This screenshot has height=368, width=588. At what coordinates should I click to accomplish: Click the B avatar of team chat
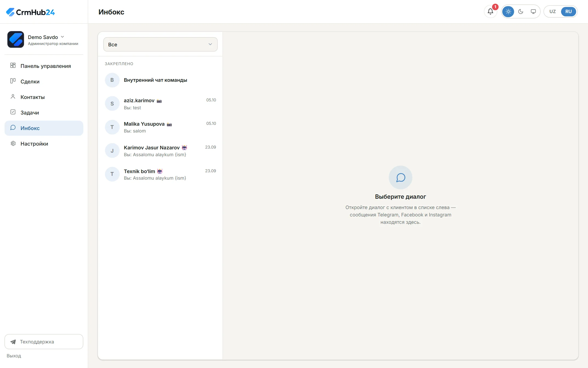(112, 80)
